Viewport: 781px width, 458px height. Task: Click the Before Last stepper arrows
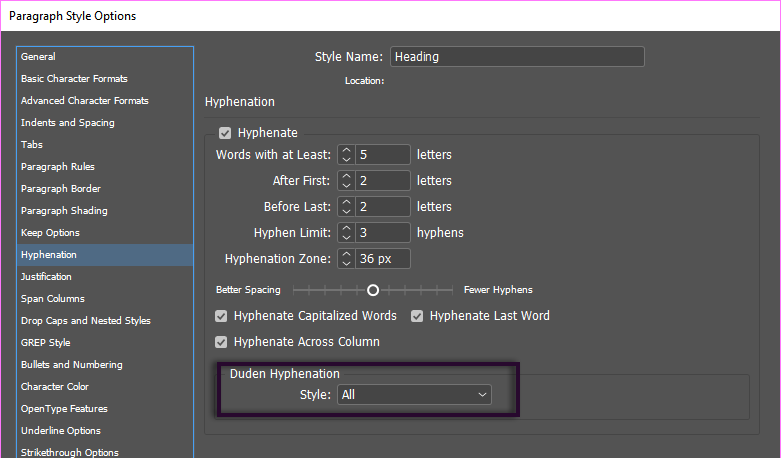(346, 207)
